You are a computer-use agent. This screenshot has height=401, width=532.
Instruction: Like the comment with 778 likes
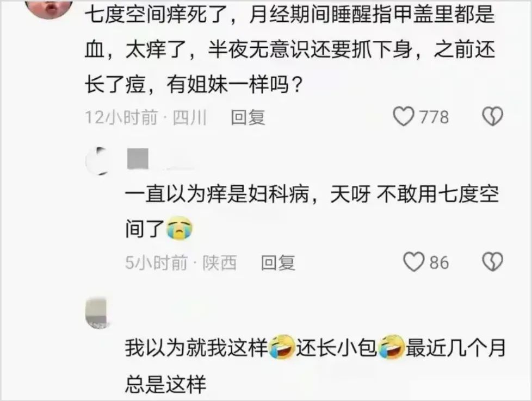404,117
